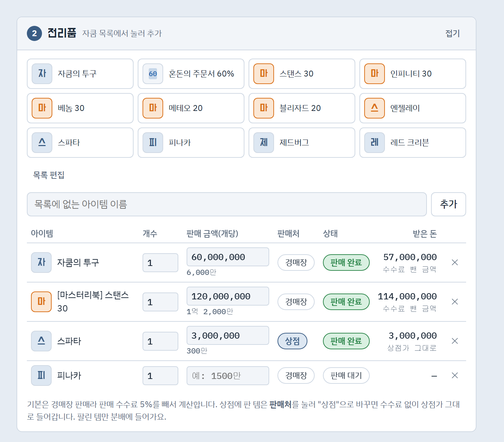Toggle 경매장 seller for 스탠스 30
The width and height of the screenshot is (504, 442).
pyautogui.click(x=296, y=302)
